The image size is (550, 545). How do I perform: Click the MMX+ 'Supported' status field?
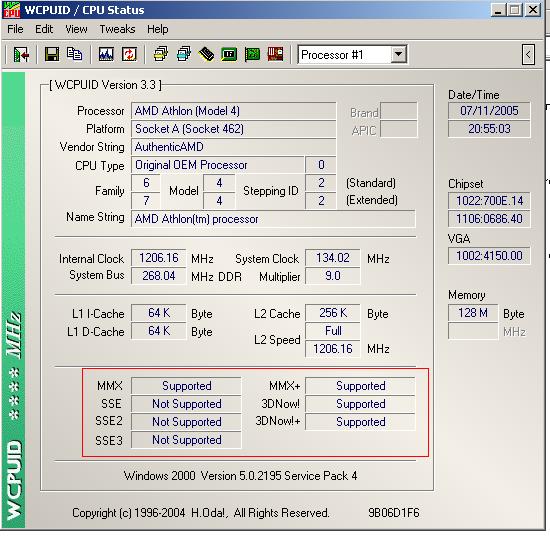pos(360,386)
